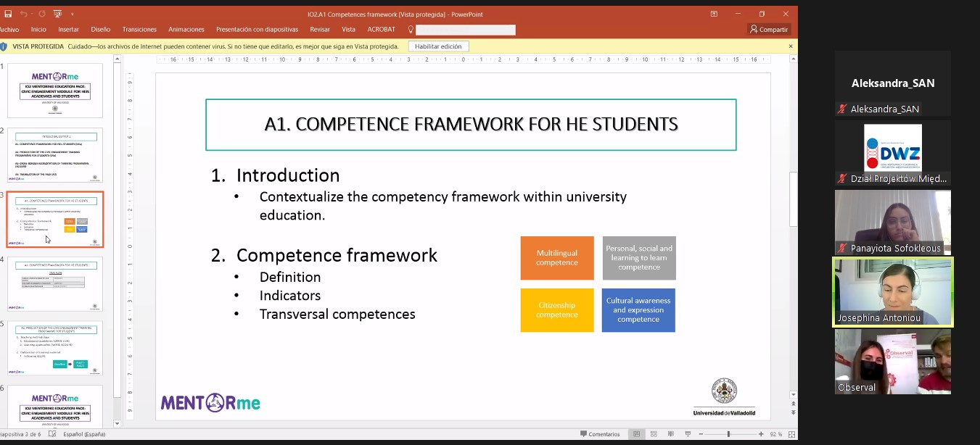Open the Inicio ribbon tab
The height and width of the screenshot is (445, 980).
[x=38, y=30]
